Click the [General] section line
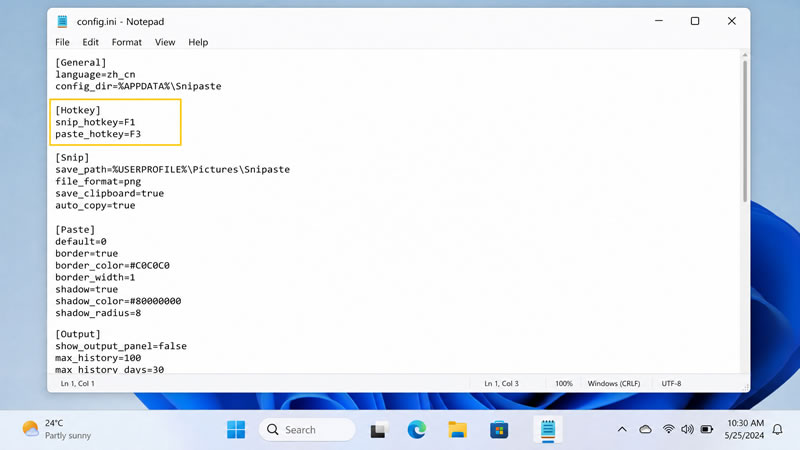This screenshot has width=800, height=450. pos(81,62)
